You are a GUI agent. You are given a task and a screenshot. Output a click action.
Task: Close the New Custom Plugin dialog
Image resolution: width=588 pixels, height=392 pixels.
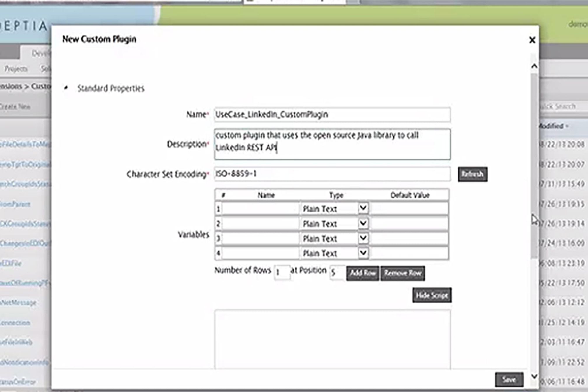click(532, 40)
